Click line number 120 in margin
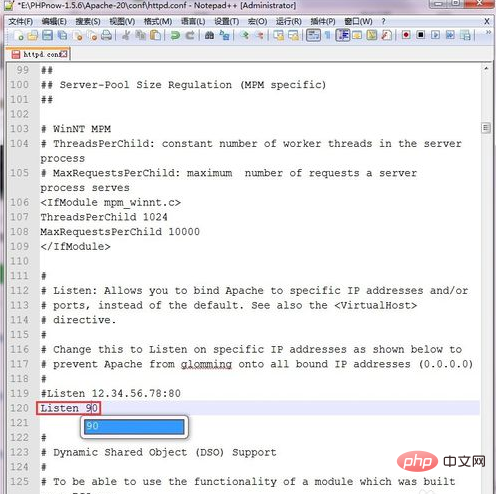 point(19,408)
